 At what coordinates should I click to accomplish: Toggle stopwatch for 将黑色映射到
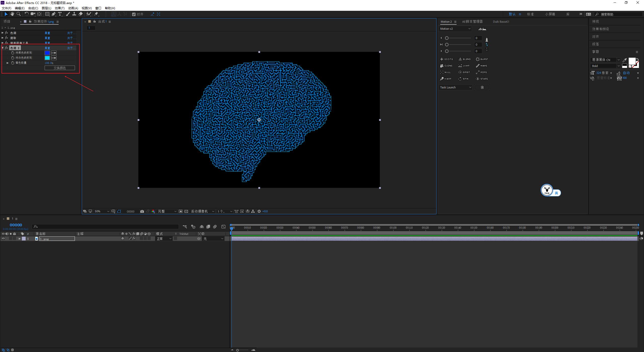pyautogui.click(x=13, y=53)
